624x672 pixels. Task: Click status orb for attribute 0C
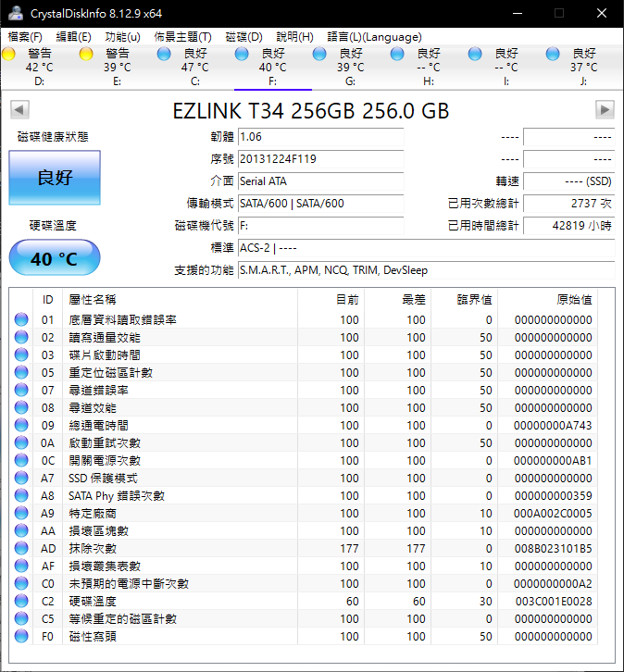21,460
